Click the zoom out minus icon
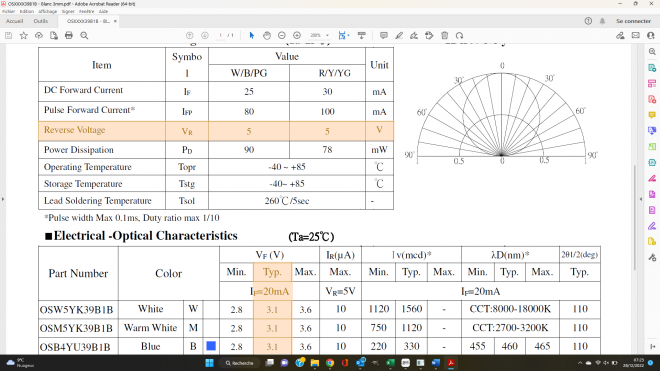 tap(282, 35)
